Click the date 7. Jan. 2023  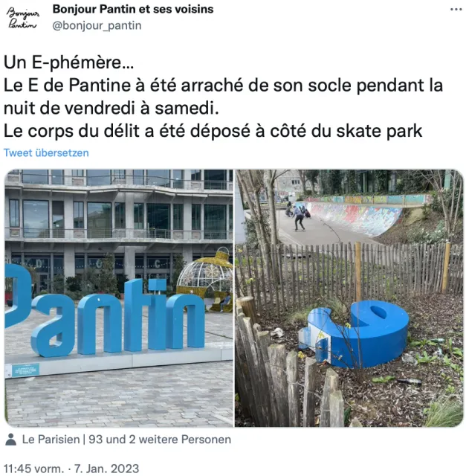pos(106,469)
